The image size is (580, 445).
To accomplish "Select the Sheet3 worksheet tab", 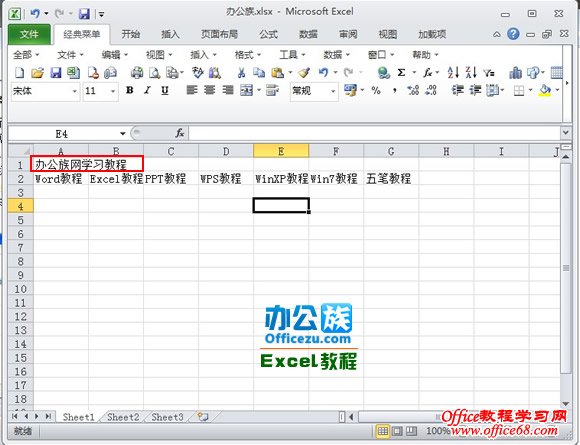I will pos(168,417).
